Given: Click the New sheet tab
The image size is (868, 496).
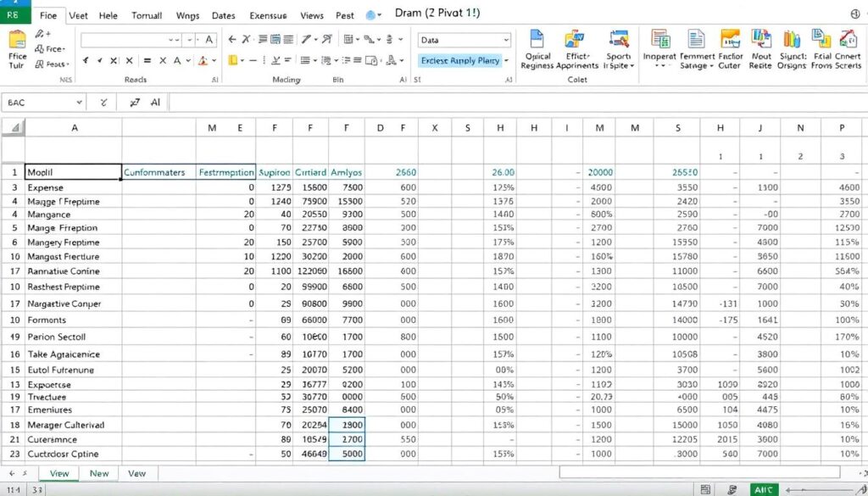Looking at the screenshot, I should pos(99,473).
